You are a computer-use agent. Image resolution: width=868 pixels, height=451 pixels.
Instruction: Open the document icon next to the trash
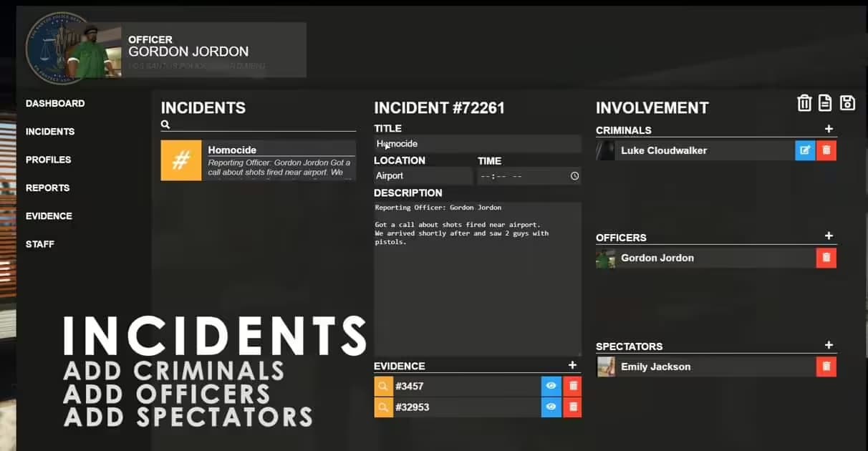(x=825, y=103)
